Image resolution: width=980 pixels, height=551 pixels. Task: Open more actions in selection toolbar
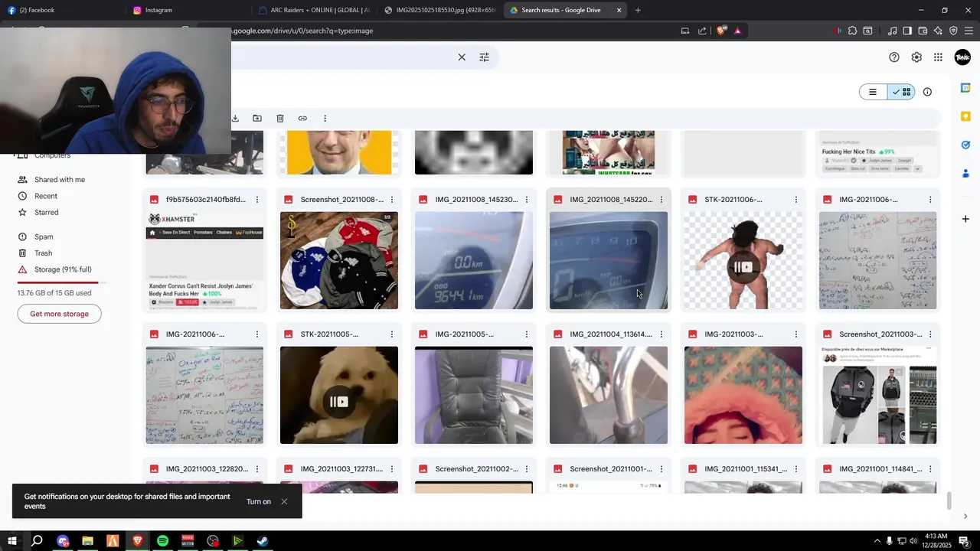[325, 119]
